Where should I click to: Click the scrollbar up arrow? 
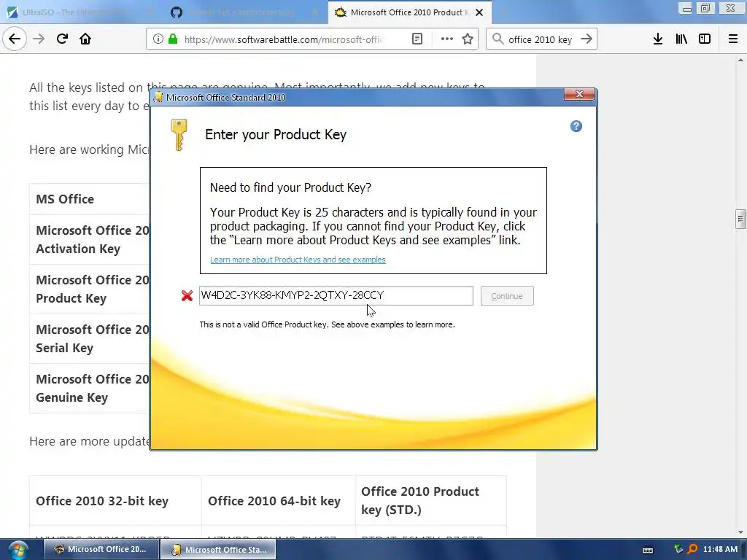tap(740, 60)
